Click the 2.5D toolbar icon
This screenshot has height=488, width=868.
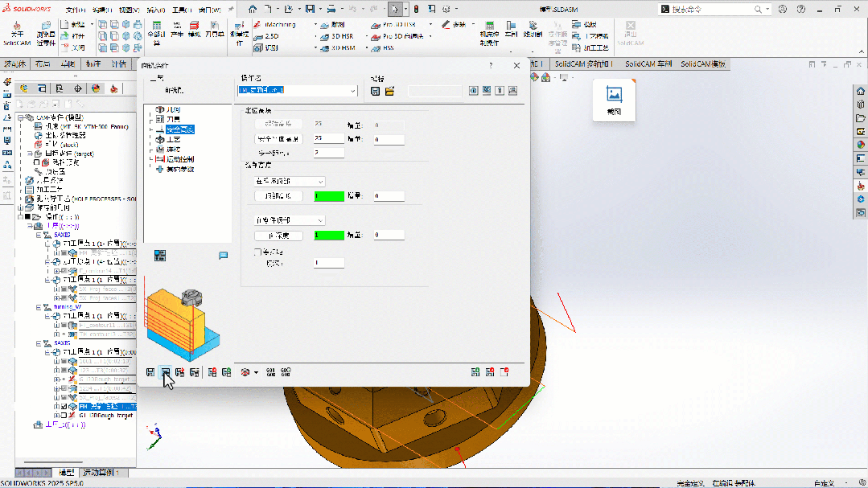[x=257, y=36]
